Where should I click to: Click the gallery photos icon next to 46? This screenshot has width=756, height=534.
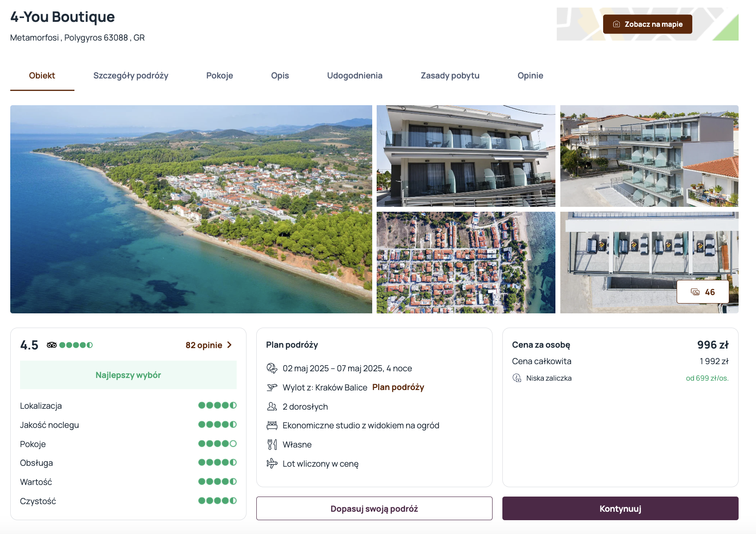tap(695, 292)
